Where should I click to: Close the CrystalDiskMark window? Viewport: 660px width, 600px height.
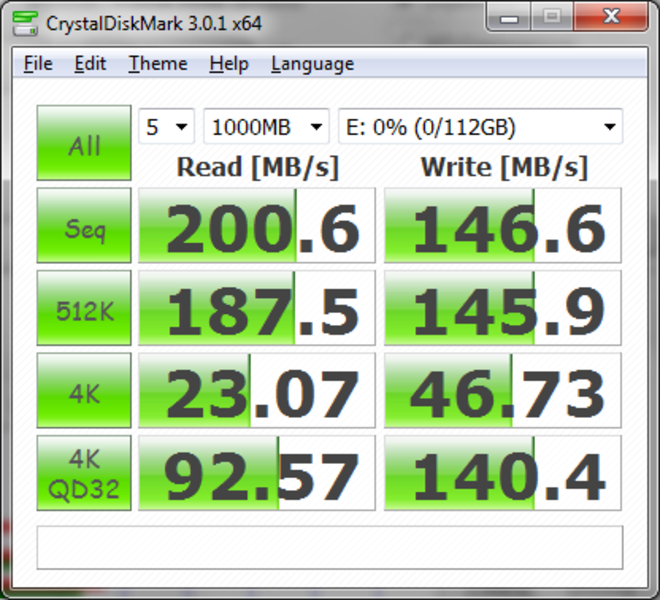611,17
